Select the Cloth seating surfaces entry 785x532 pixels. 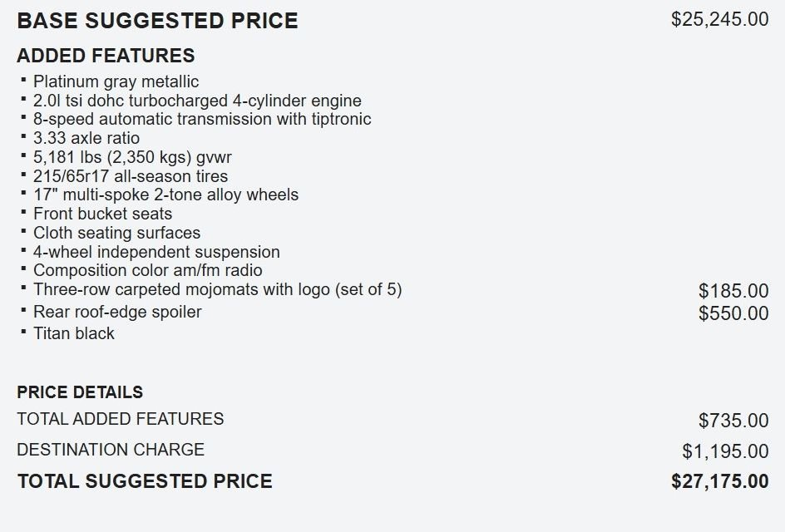click(x=116, y=233)
